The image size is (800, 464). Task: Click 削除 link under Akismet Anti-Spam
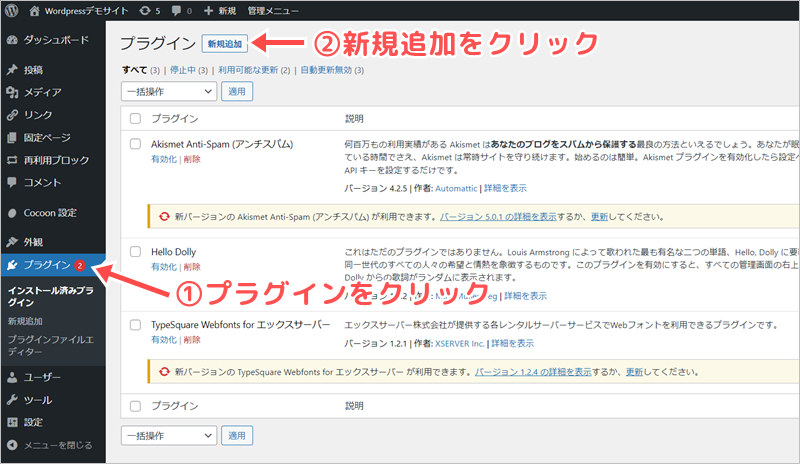(191, 159)
